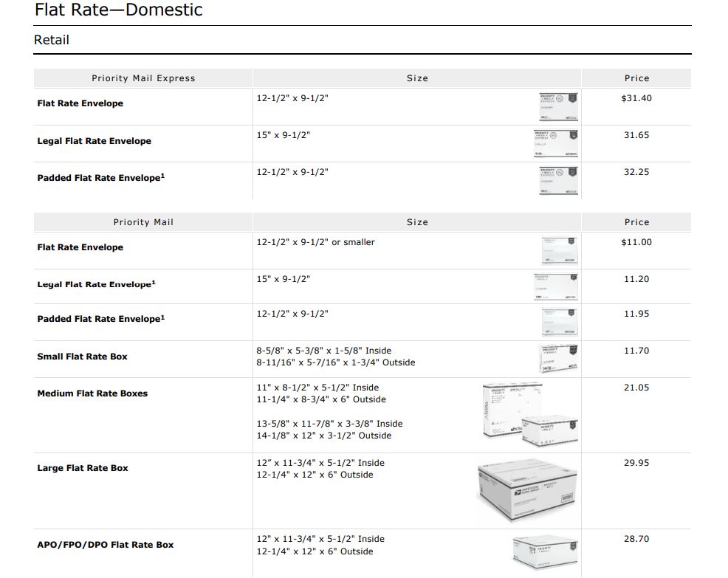Click the 15" x 9-1/2" size text
The image size is (728, 578).
click(x=279, y=134)
